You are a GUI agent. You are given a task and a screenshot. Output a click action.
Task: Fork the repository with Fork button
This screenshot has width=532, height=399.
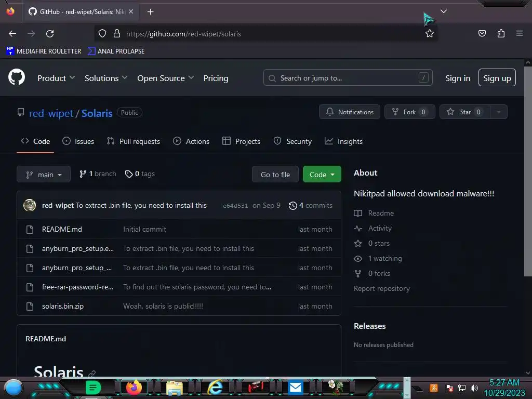click(x=409, y=112)
